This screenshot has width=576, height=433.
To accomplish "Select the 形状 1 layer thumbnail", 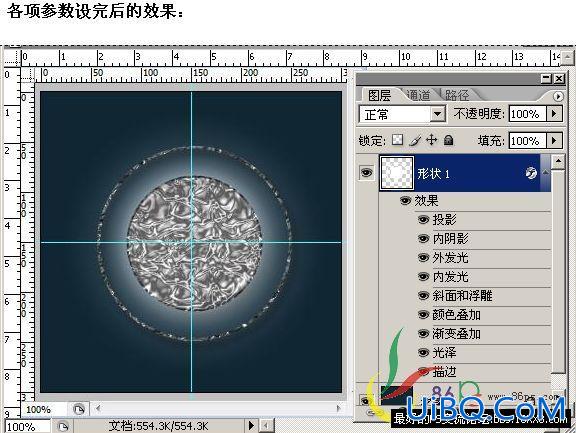I will (397, 173).
